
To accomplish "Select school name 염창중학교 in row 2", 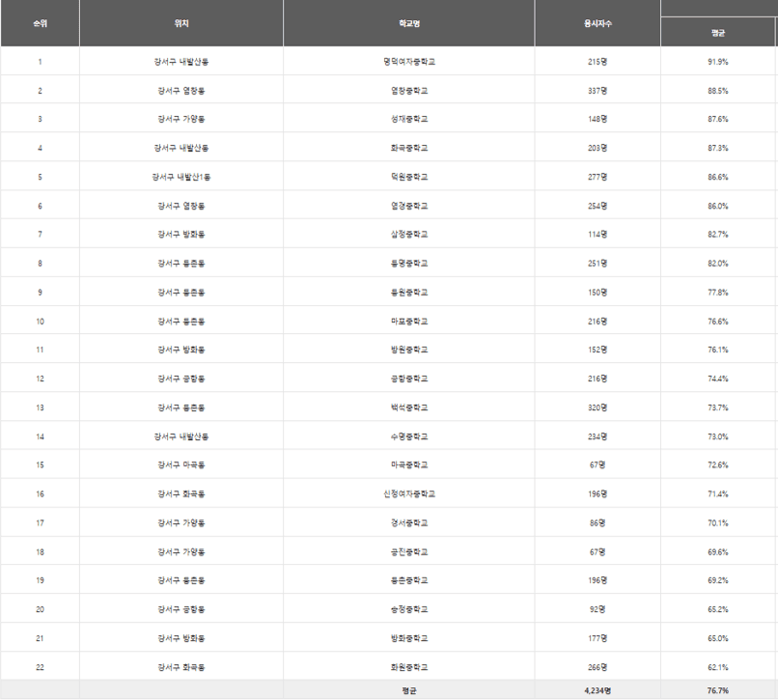I will click(x=409, y=91).
